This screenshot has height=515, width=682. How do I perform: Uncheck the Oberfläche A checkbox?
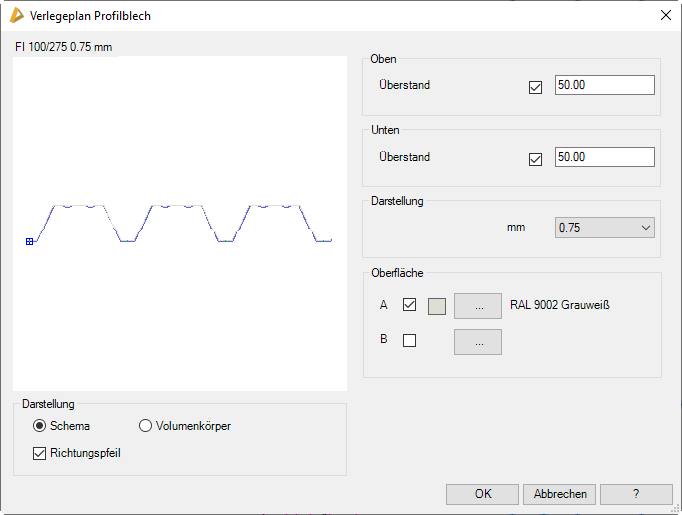coord(409,305)
